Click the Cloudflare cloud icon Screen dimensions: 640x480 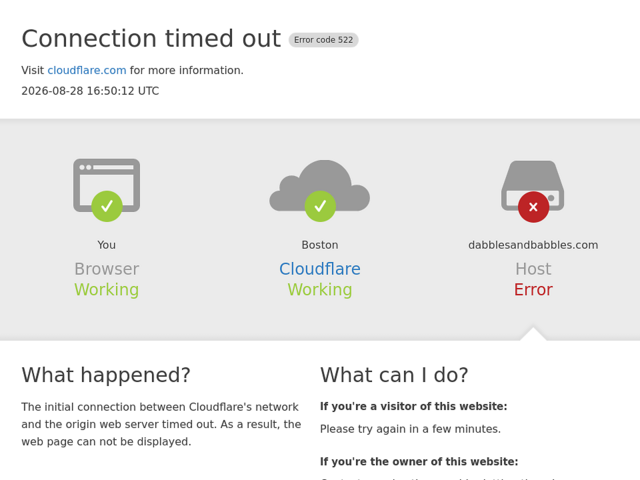(x=320, y=186)
